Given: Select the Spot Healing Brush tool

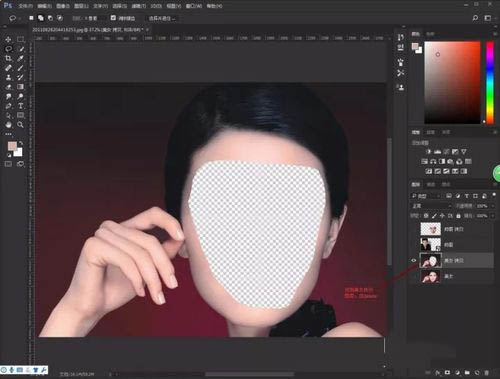Looking at the screenshot, I should coord(8,68).
